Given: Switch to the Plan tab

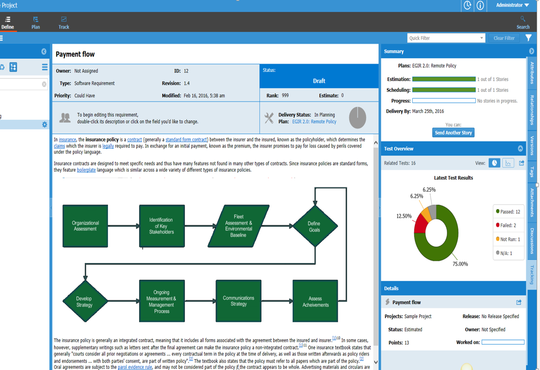Looking at the screenshot, I should click(x=35, y=22).
